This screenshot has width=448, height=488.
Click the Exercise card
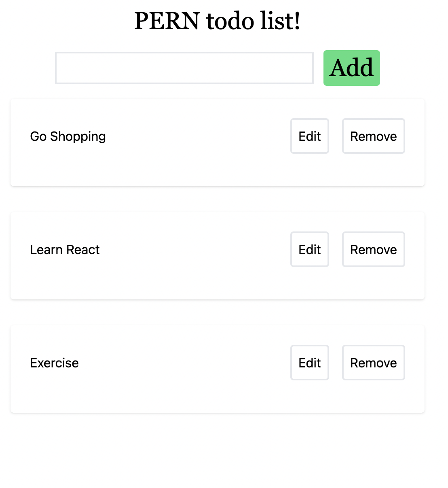click(182, 397)
